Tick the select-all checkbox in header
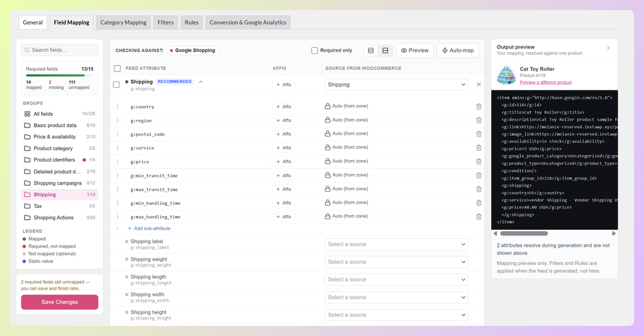The height and width of the screenshot is (336, 644). coord(118,68)
